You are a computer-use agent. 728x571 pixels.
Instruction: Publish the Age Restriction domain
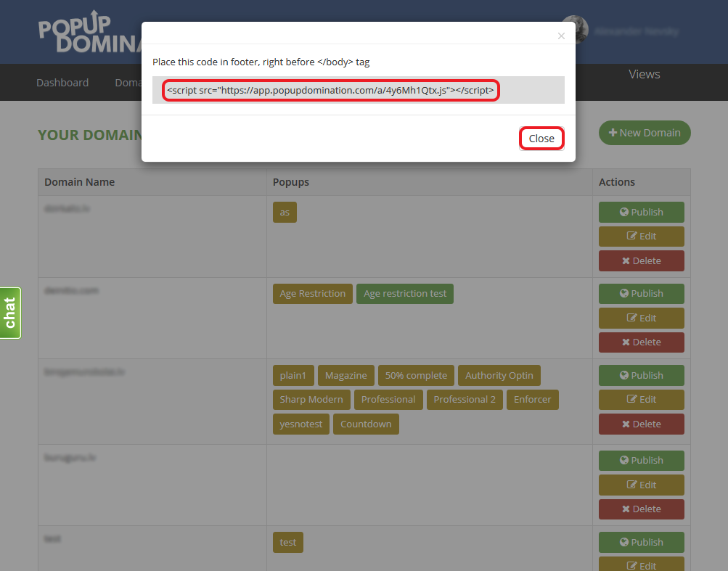click(641, 293)
